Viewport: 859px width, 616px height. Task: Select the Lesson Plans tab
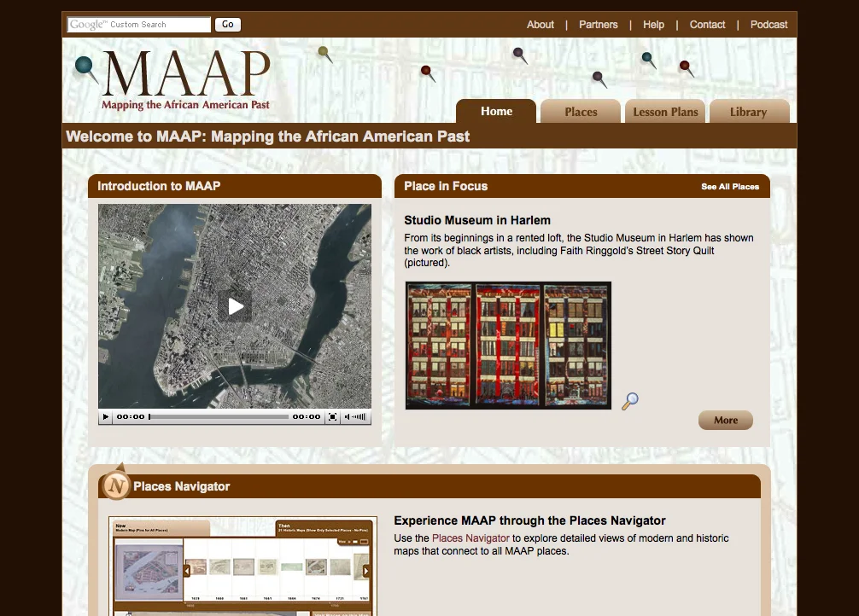pyautogui.click(x=665, y=111)
